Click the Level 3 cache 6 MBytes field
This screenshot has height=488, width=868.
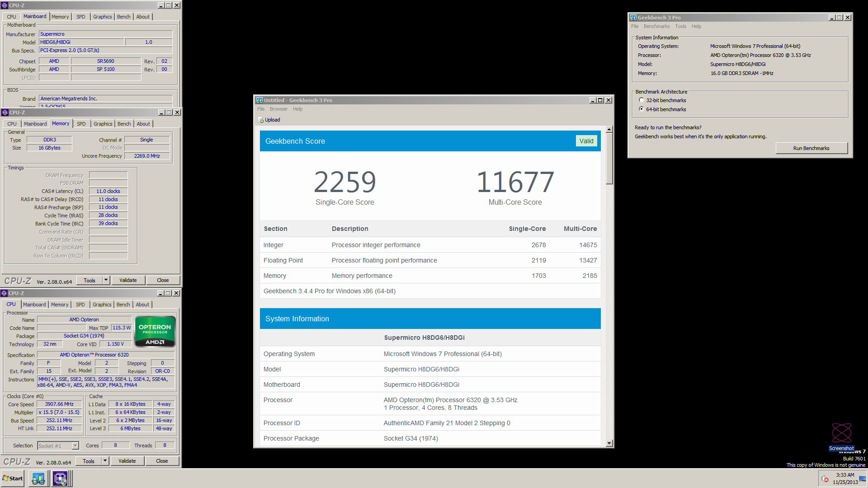(130, 428)
